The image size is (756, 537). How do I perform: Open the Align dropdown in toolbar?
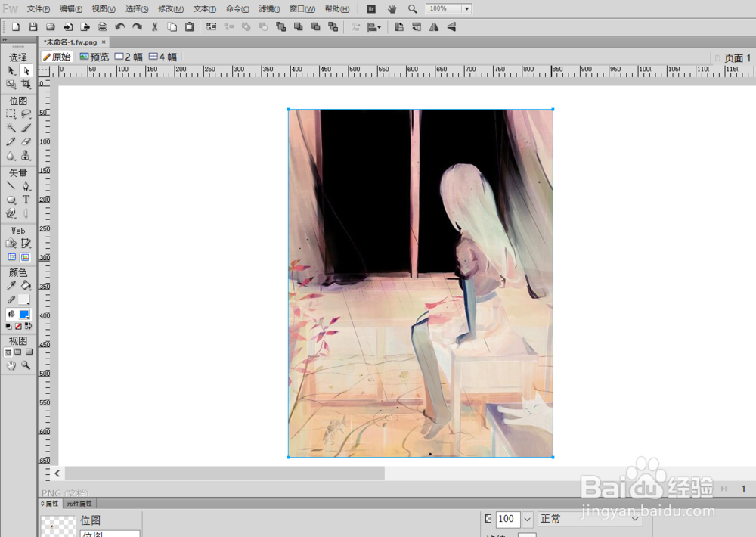pyautogui.click(x=374, y=27)
